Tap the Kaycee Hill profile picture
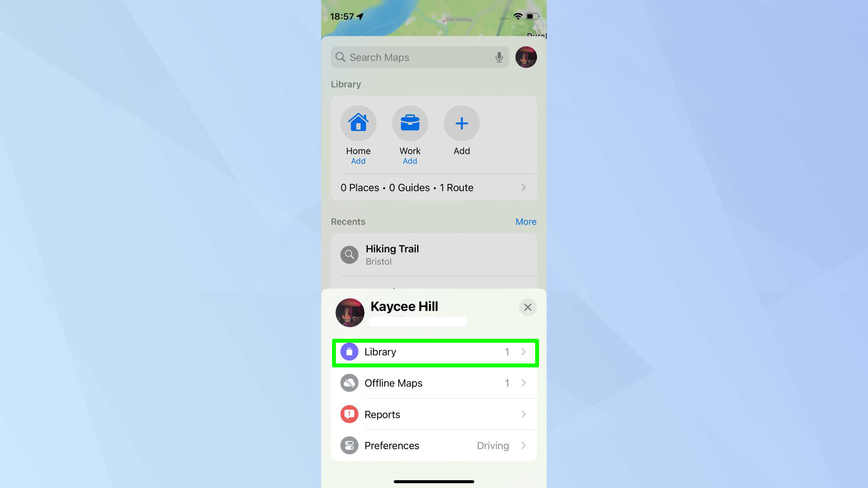The width and height of the screenshot is (868, 488). pos(350,312)
